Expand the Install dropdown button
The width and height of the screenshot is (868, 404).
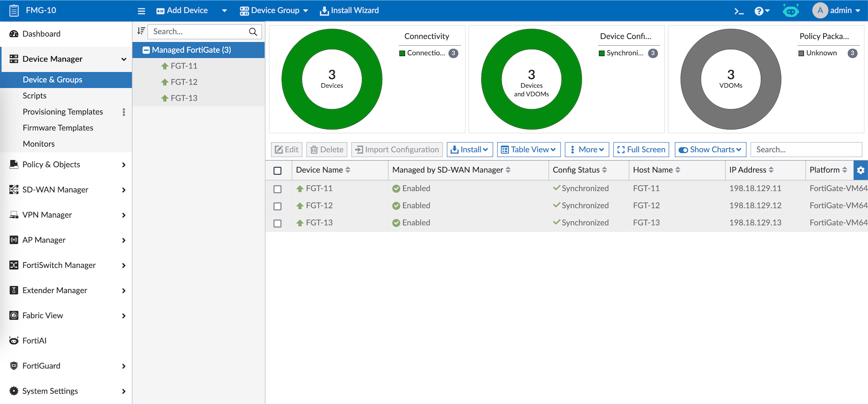(x=470, y=150)
